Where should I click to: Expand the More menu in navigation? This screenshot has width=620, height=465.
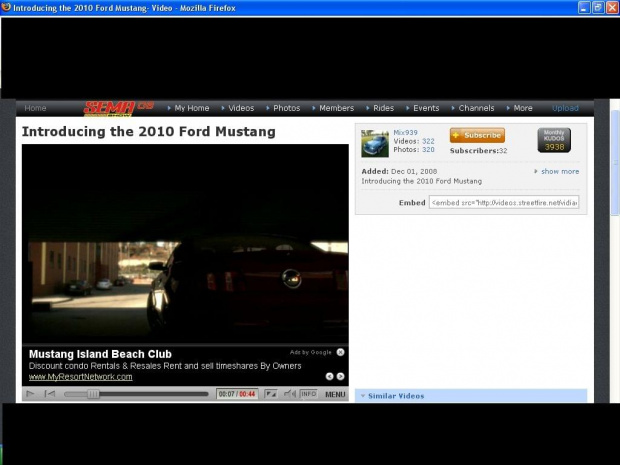pyautogui.click(x=522, y=108)
